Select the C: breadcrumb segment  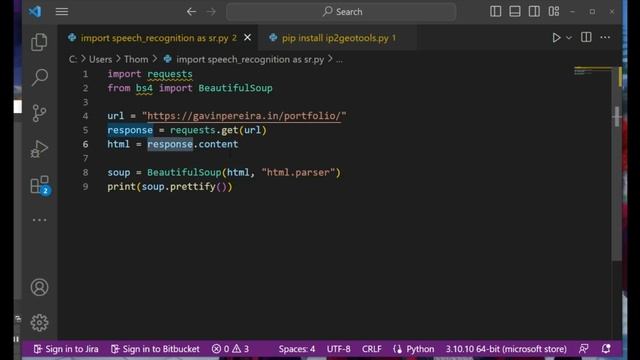click(73, 60)
